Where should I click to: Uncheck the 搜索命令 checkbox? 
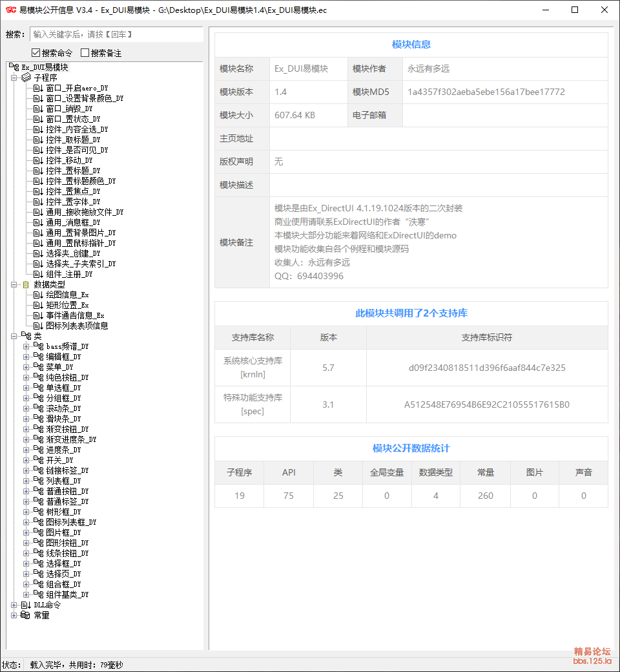coord(36,53)
